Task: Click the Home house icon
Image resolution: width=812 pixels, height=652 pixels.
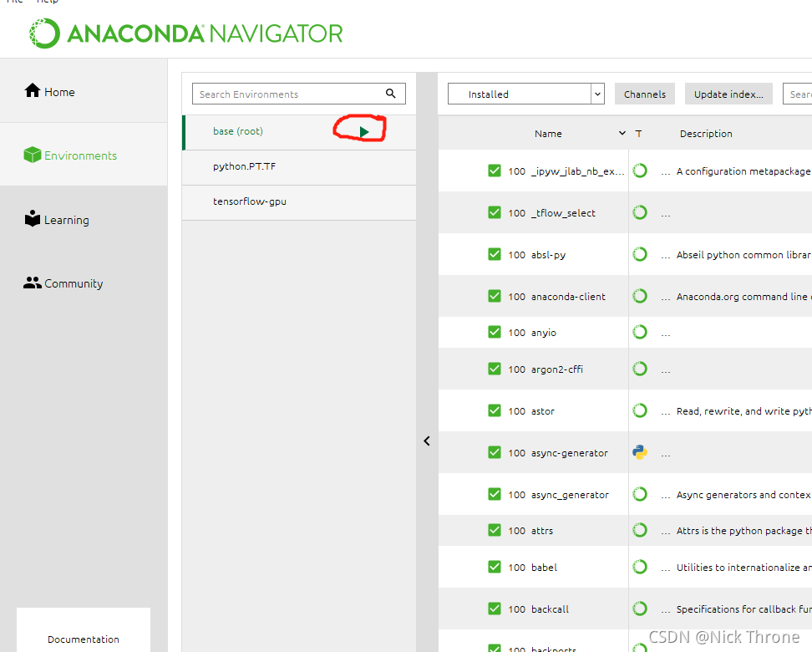Action: (32, 91)
